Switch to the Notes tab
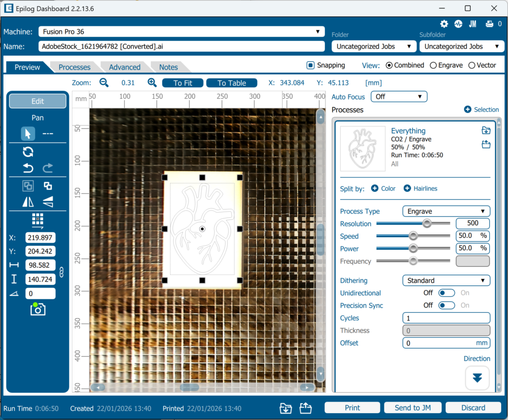The height and width of the screenshot is (420, 508). pyautogui.click(x=169, y=67)
